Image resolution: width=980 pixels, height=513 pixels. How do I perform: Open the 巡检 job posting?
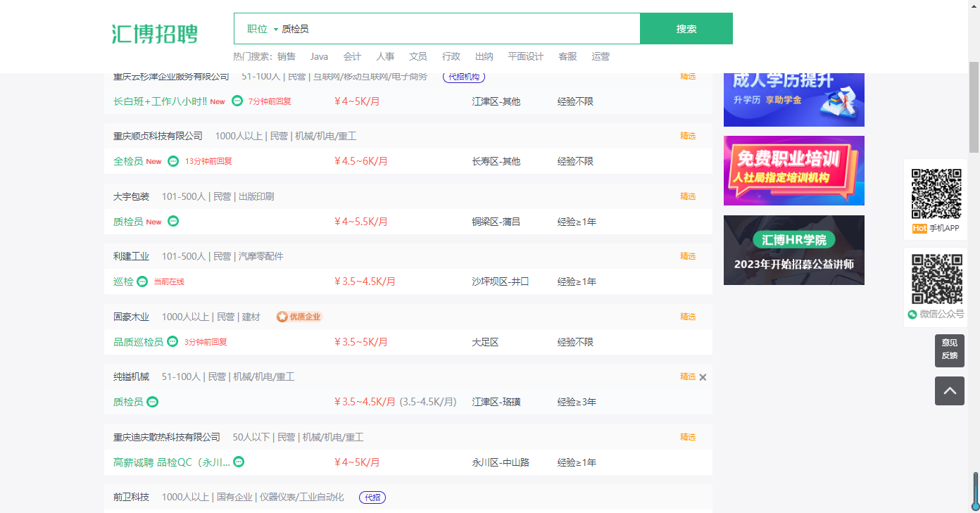[x=123, y=281]
